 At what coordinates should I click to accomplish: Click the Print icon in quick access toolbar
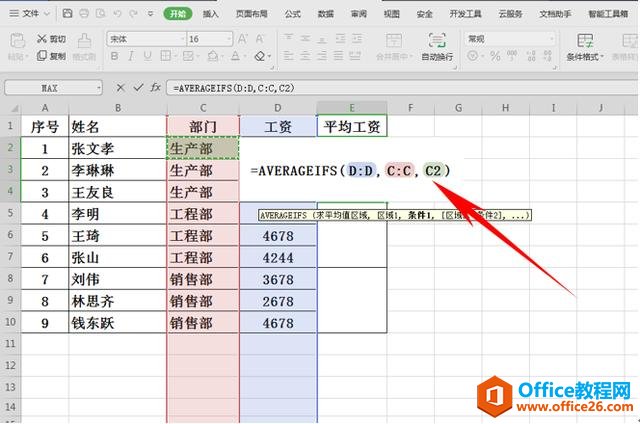pyautogui.click(x=84, y=13)
